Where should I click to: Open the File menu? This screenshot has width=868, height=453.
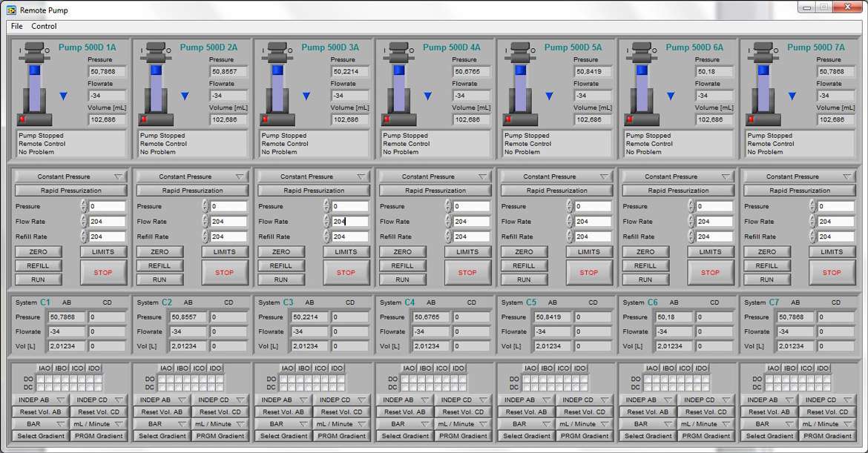click(x=16, y=26)
